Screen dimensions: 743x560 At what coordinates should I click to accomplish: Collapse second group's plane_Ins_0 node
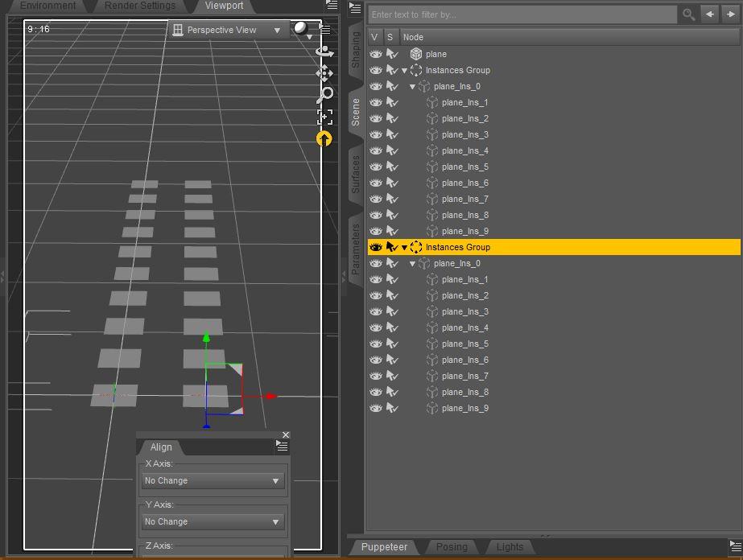coord(412,264)
